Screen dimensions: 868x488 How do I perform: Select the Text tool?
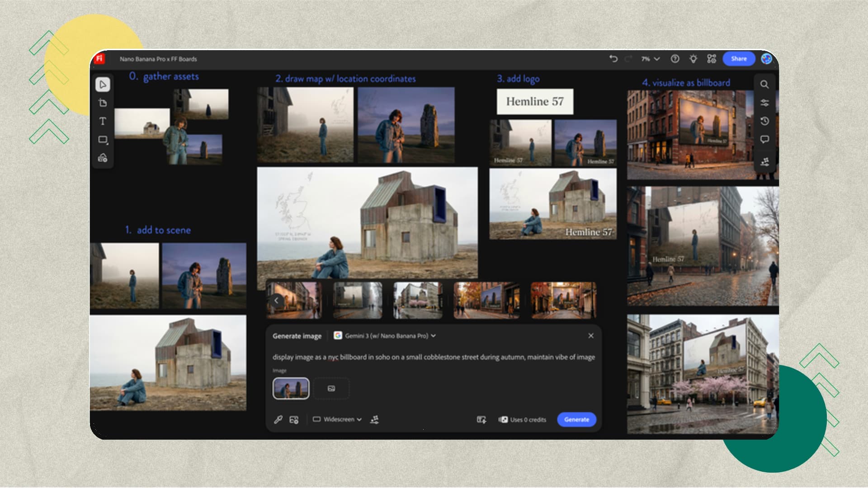pos(103,121)
